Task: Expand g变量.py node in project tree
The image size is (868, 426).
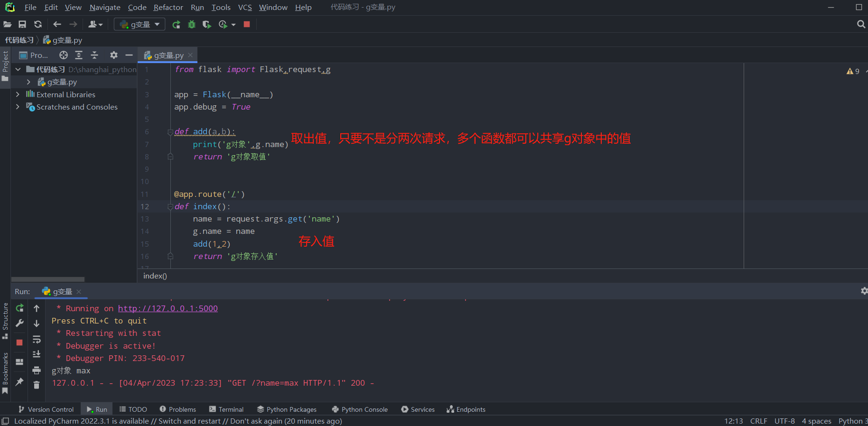Action: point(28,82)
